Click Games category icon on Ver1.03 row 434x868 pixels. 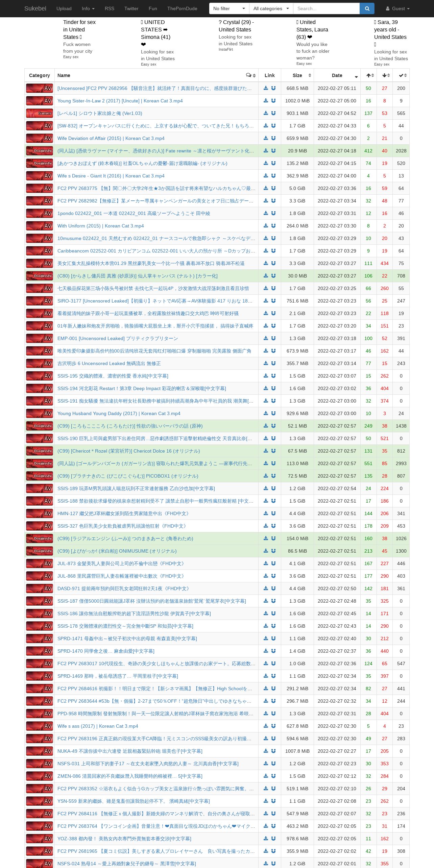point(40,113)
